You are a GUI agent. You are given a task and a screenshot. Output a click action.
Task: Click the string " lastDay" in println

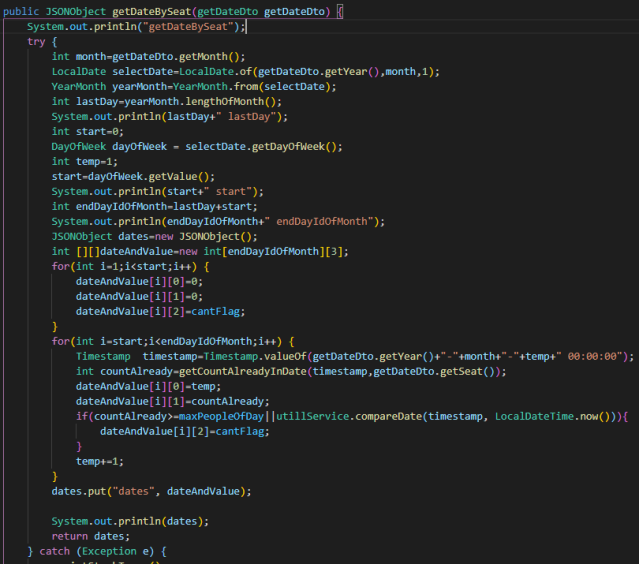coord(246,117)
